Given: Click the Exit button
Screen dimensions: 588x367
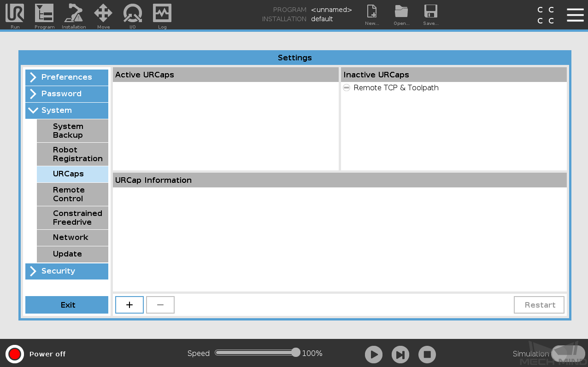Looking at the screenshot, I should 67,305.
